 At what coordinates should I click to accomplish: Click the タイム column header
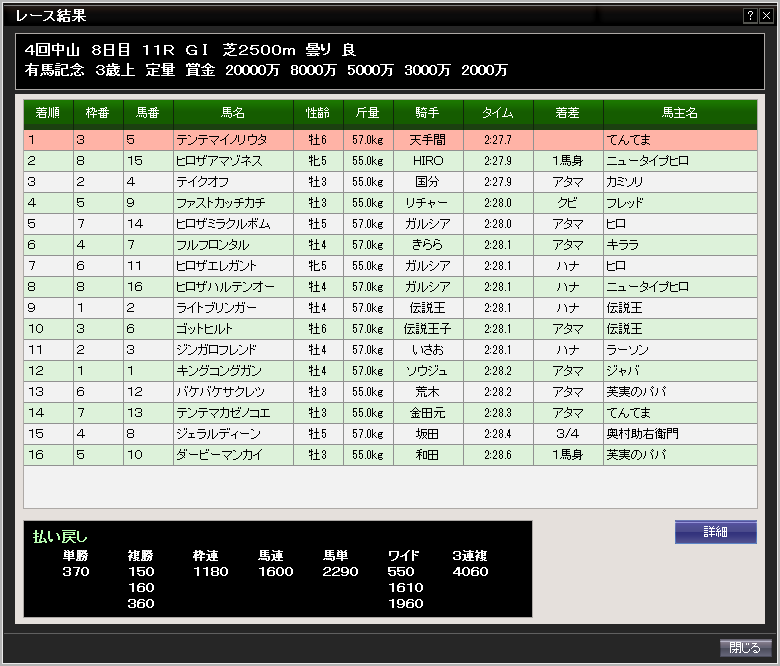[x=498, y=114]
